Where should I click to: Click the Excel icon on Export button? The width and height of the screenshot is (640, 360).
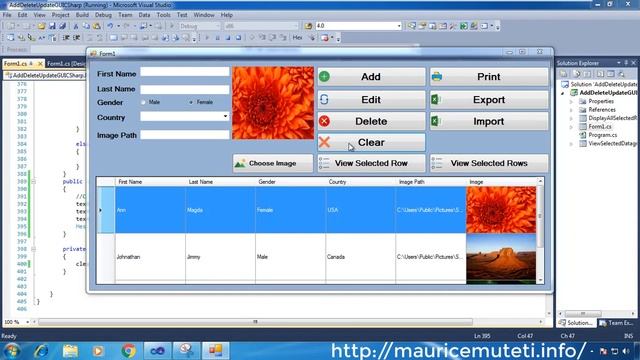click(436, 99)
